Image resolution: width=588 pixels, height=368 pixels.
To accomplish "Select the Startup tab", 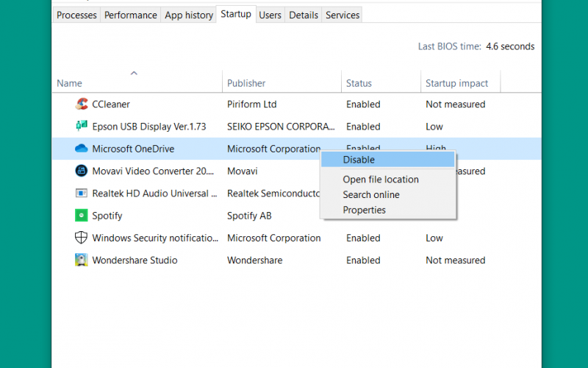I will point(236,14).
